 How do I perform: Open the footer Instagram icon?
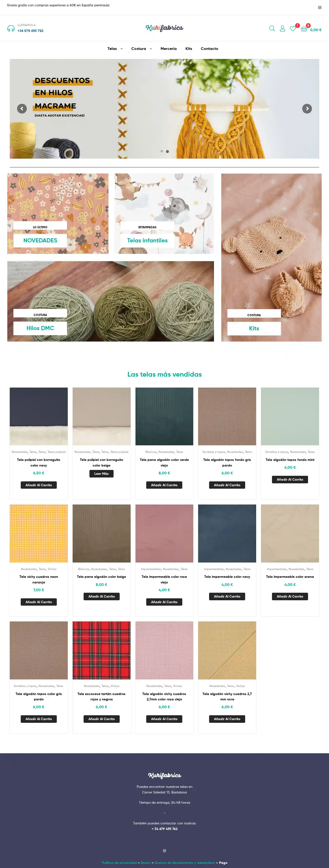pos(164,850)
